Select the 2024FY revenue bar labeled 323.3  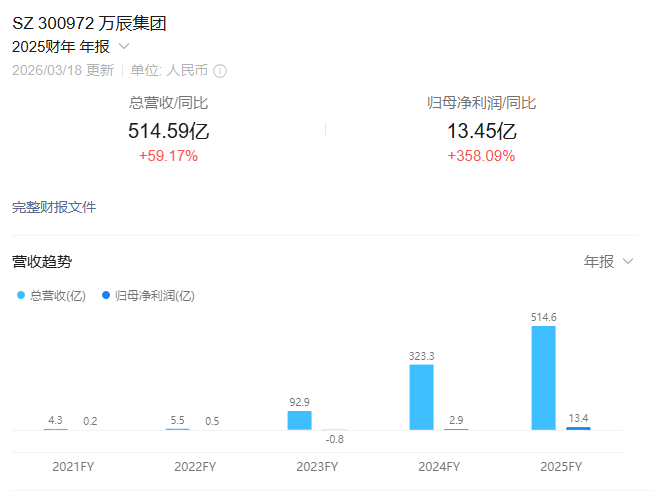421,397
